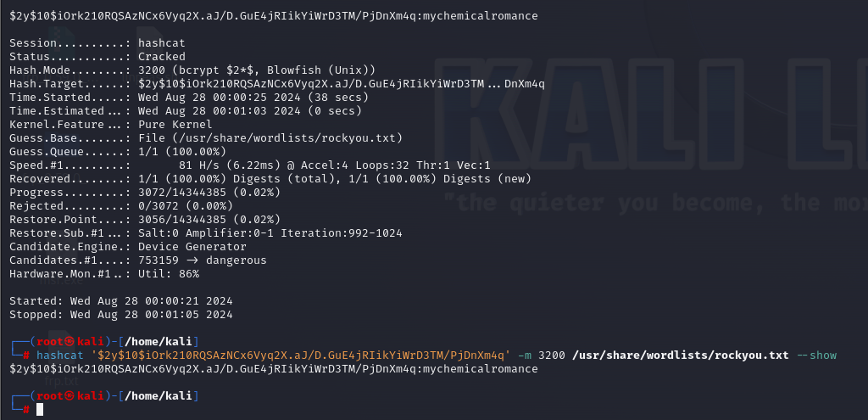Click the word hashcat in the typed command
This screenshot has width=868, height=420.
tap(60, 356)
